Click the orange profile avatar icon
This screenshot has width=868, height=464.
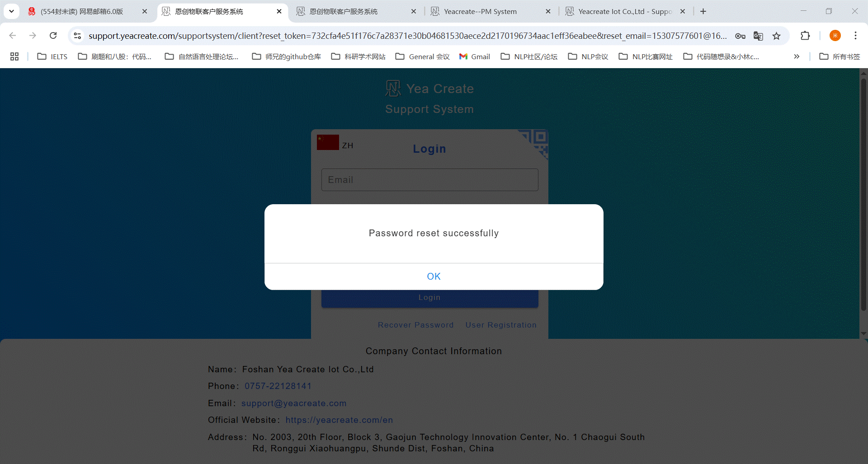(835, 36)
